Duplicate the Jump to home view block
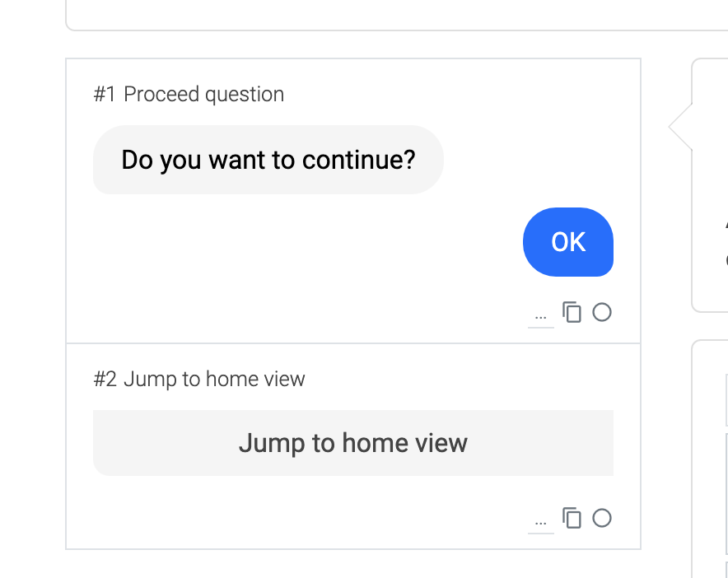 tap(572, 518)
